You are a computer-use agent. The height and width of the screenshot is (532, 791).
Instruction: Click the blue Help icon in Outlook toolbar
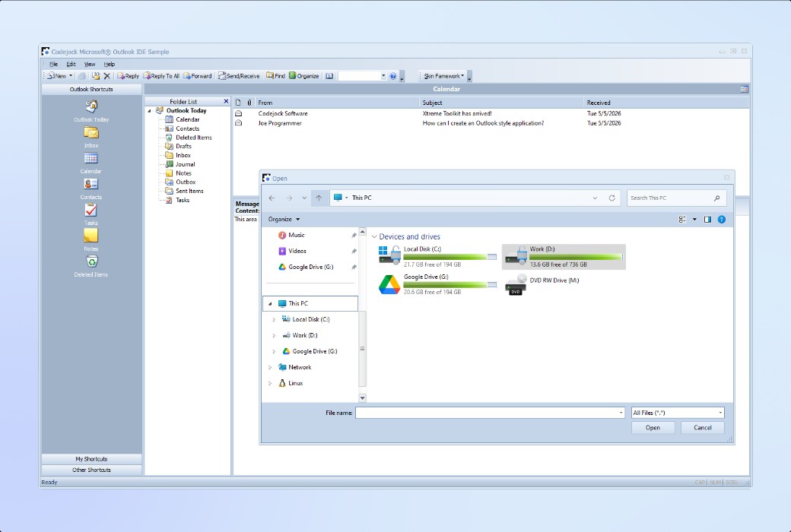[x=393, y=76]
